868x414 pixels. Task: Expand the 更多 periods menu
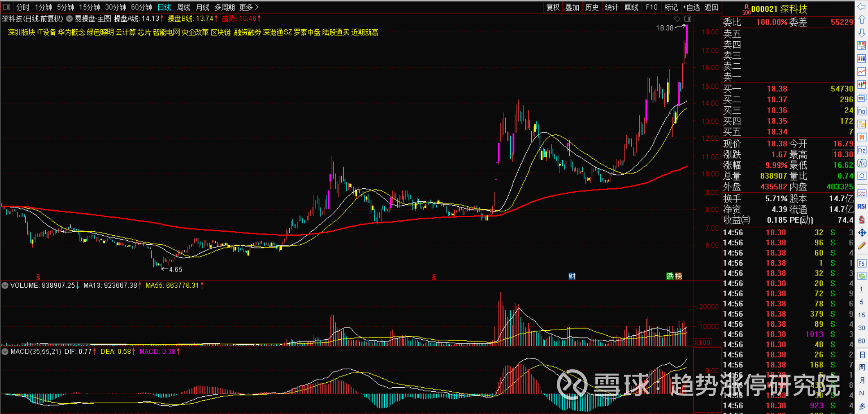click(x=249, y=7)
